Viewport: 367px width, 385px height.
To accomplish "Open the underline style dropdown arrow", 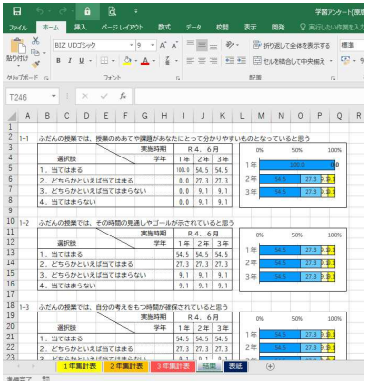I will [x=90, y=61].
